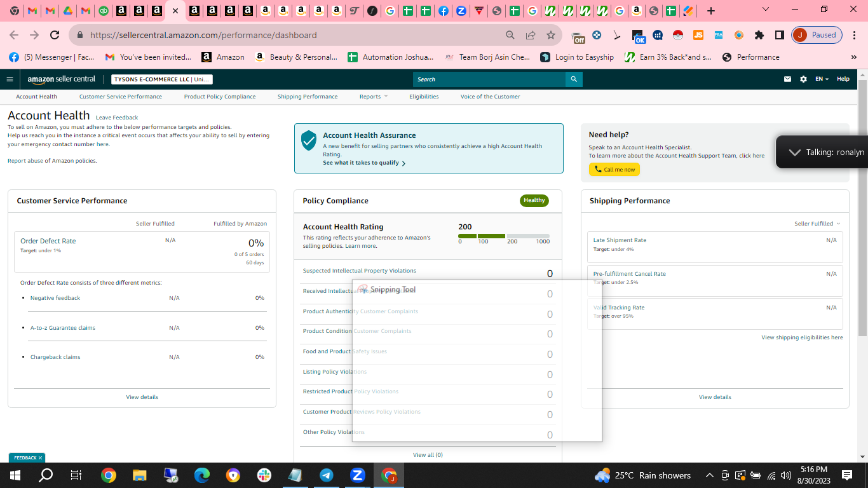
Task: Open the Seller Fulfilled dropdown in Shipping Performance
Action: tap(817, 224)
